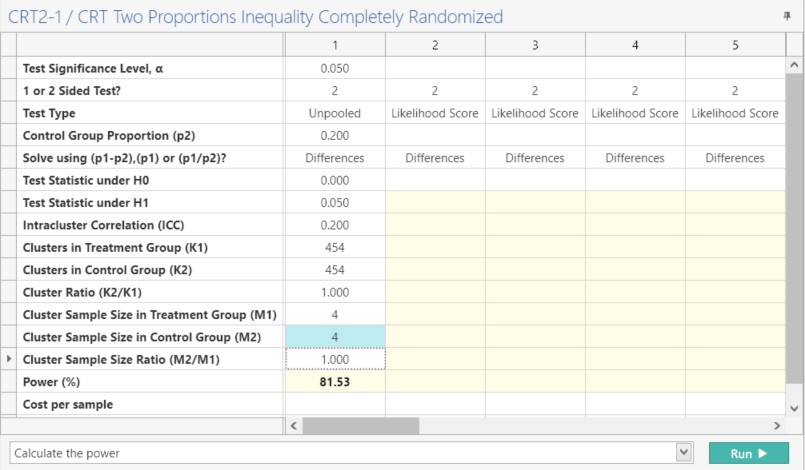Select the Clusters in Treatment Group value 454

click(x=335, y=248)
